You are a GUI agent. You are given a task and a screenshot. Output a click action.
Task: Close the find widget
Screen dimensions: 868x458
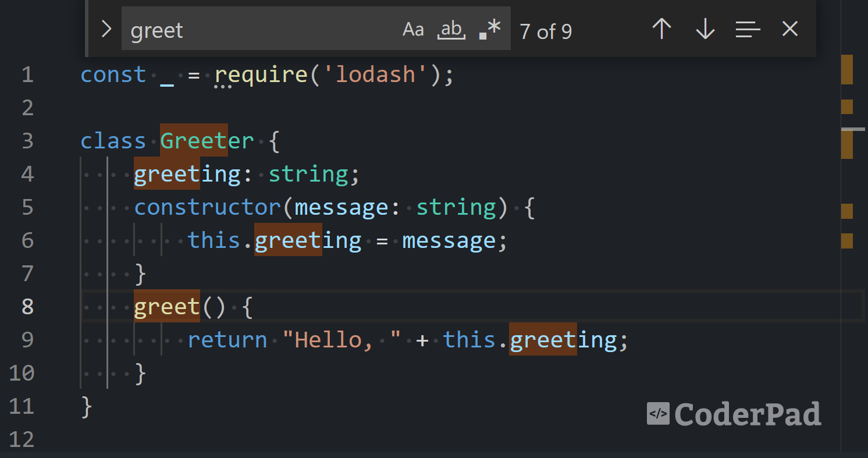pyautogui.click(x=789, y=29)
